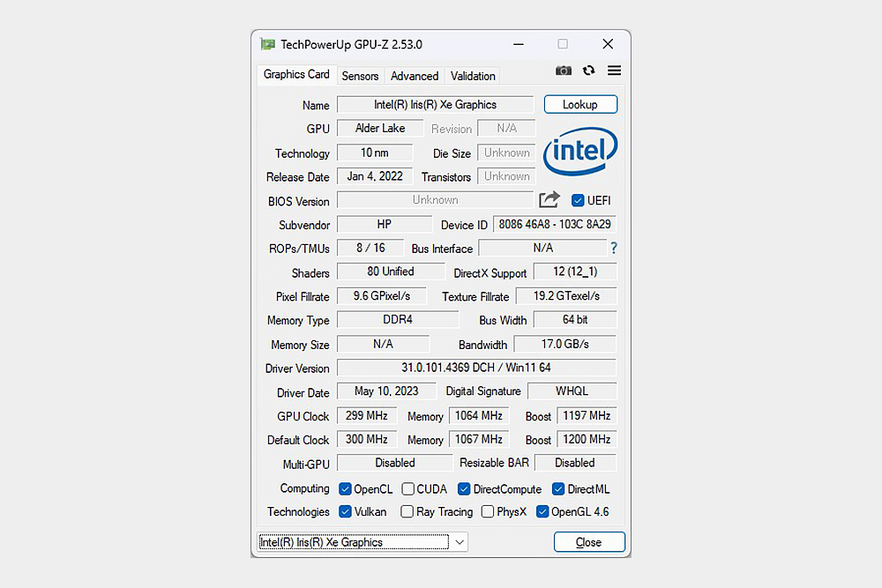Viewport: 882px width, 588px height.
Task: Toggle the OpenGL 4.6 checkbox
Action: coord(542,511)
